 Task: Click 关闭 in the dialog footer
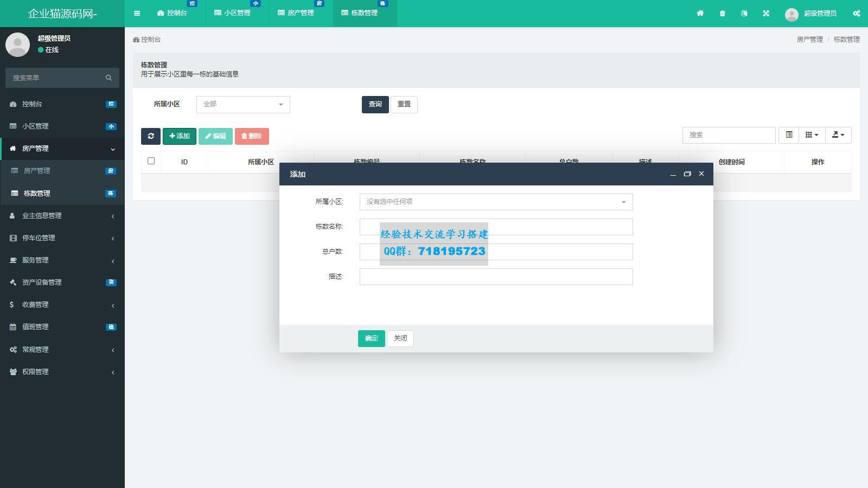click(x=400, y=338)
